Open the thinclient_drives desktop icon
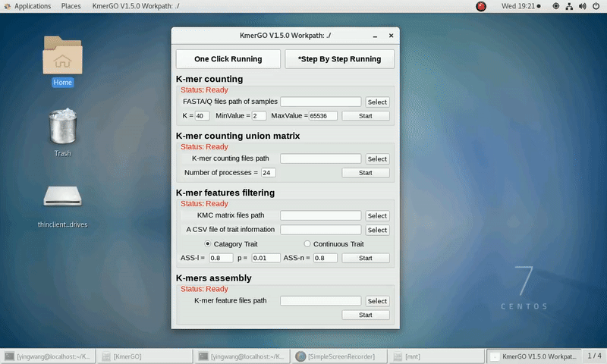The height and width of the screenshot is (364, 607). pos(62,206)
